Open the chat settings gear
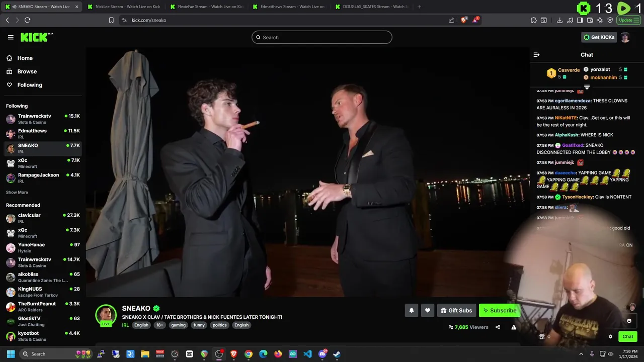This screenshot has width=644, height=362. (x=610, y=337)
